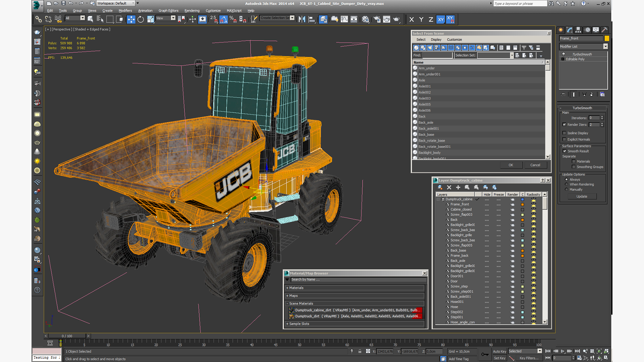
Task: Click Dumptruck_cabine layer blue color swatch
Action: pyautogui.click(x=522, y=199)
